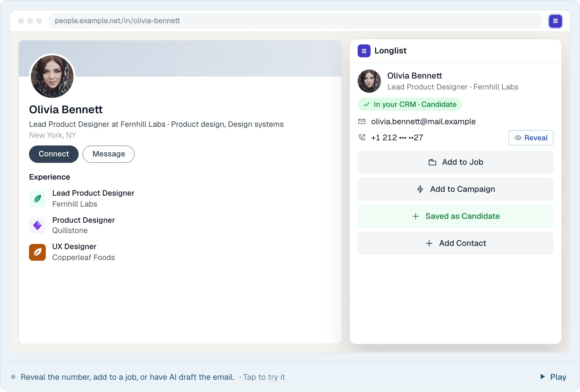Click Olivia Bennett name in Longlist panel
This screenshot has width=580, height=392.
pyautogui.click(x=415, y=76)
